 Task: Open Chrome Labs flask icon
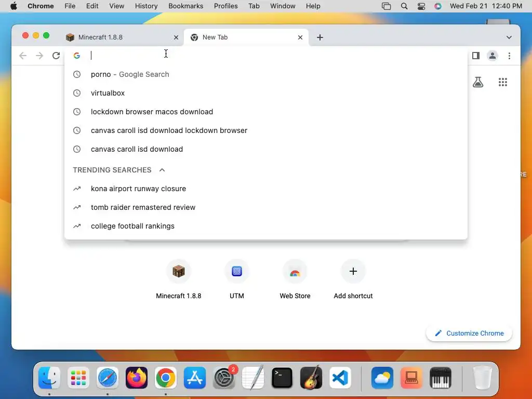pyautogui.click(x=478, y=82)
